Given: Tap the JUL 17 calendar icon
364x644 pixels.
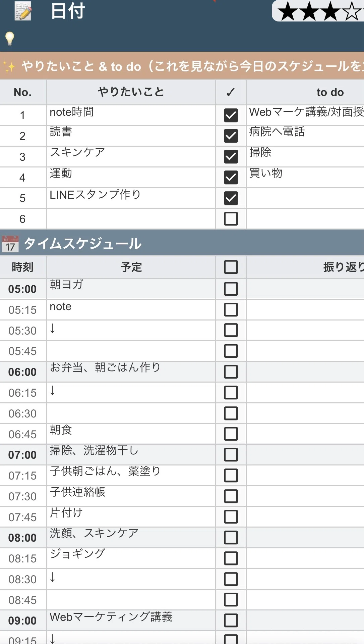Looking at the screenshot, I should click(10, 244).
